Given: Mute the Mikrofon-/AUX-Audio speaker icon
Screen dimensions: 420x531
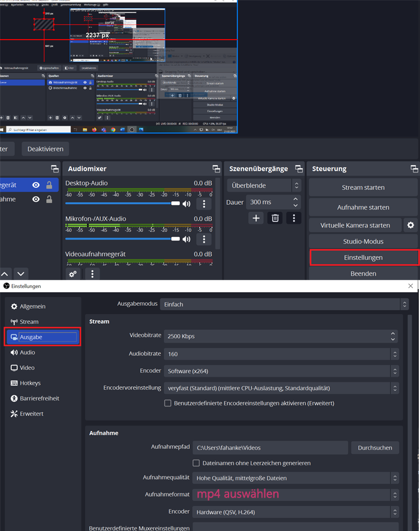Looking at the screenshot, I should (x=187, y=239).
